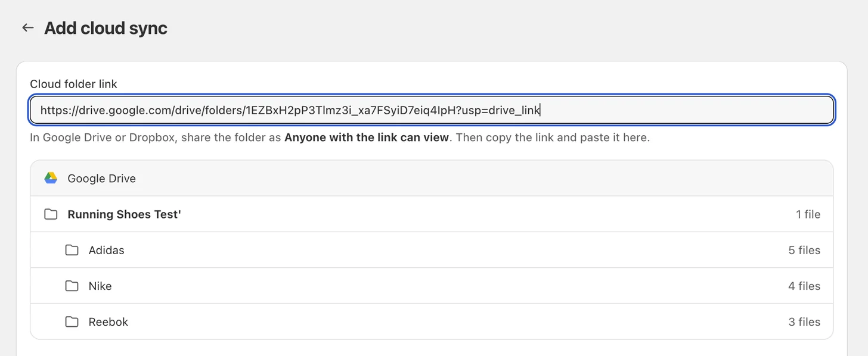The image size is (868, 356).
Task: Select the Reebok folder name
Action: click(x=108, y=321)
